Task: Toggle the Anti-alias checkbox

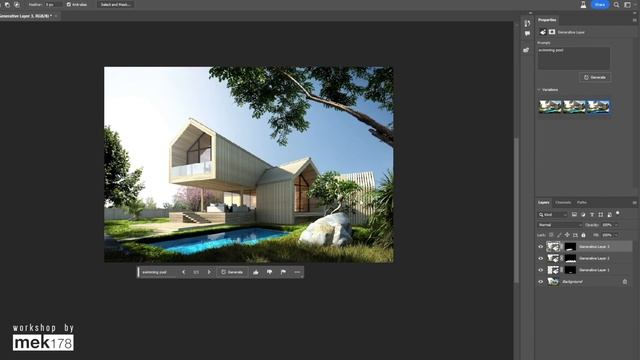Action: [x=69, y=4]
